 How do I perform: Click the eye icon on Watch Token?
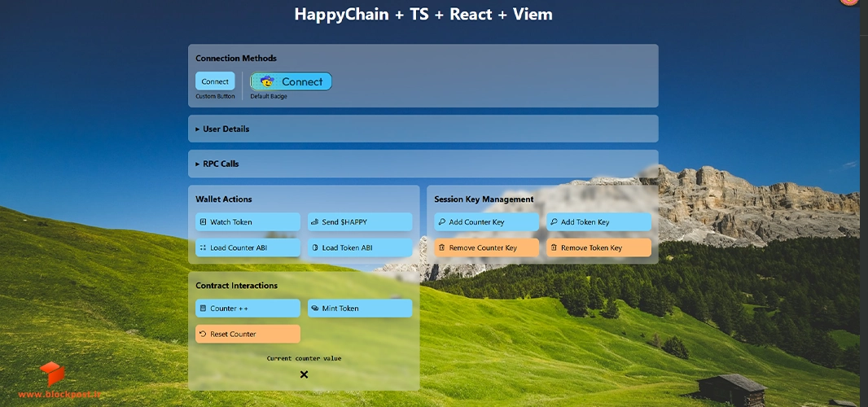[x=204, y=222]
